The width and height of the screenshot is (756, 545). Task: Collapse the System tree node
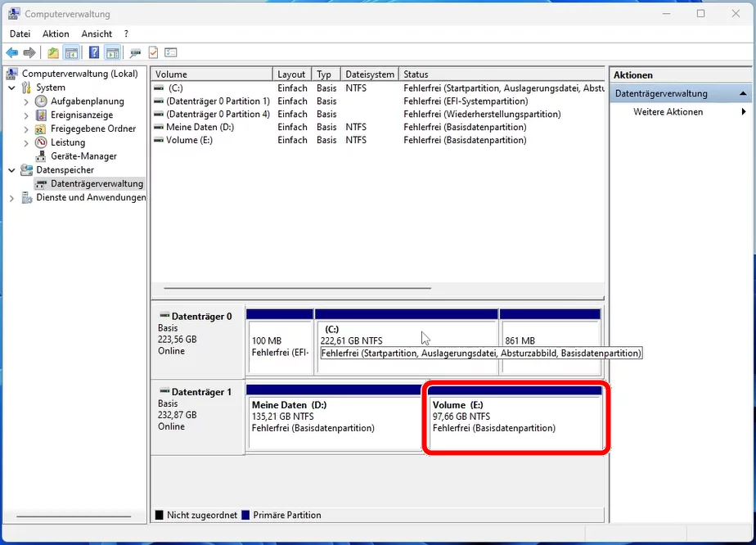pos(12,88)
